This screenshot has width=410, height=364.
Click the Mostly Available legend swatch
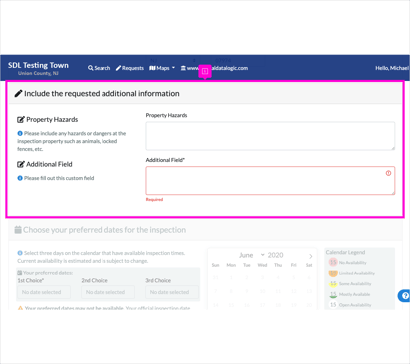333,294
